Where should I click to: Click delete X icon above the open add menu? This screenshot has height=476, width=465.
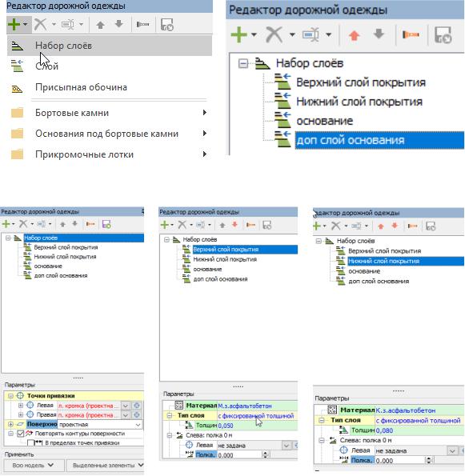coord(40,24)
